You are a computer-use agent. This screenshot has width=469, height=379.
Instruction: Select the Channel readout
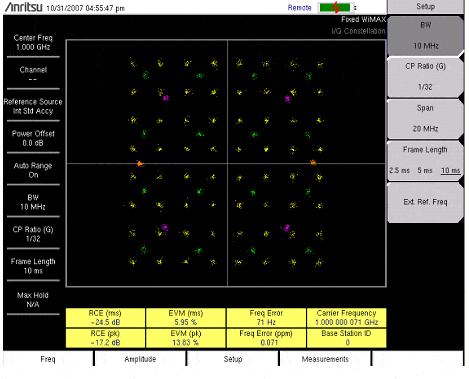[x=33, y=74]
